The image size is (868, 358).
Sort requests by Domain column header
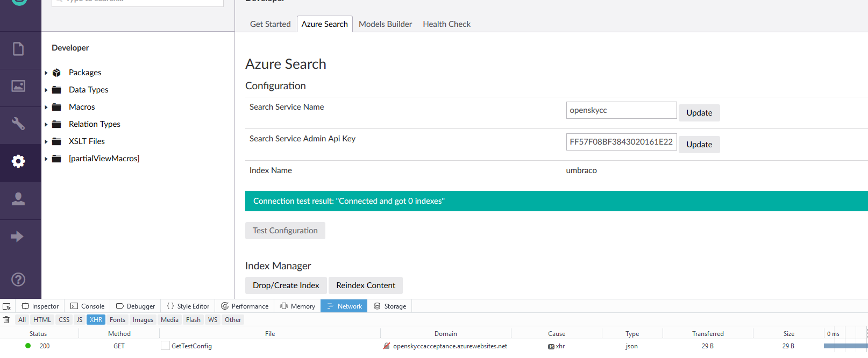[x=446, y=334]
